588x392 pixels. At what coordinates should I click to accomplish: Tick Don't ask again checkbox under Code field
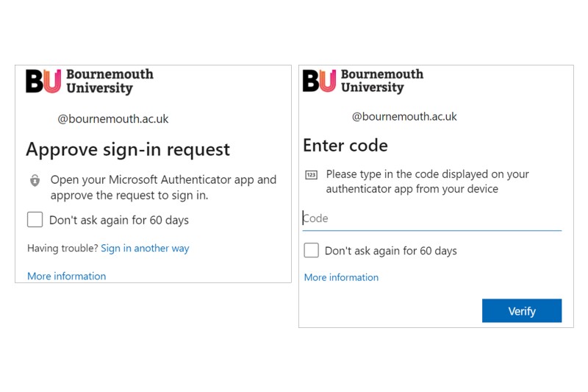(x=311, y=250)
